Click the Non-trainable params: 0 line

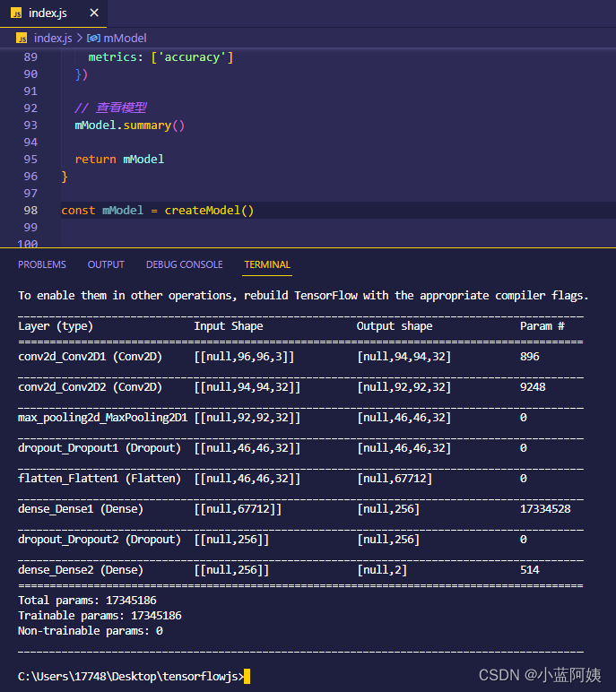click(91, 631)
